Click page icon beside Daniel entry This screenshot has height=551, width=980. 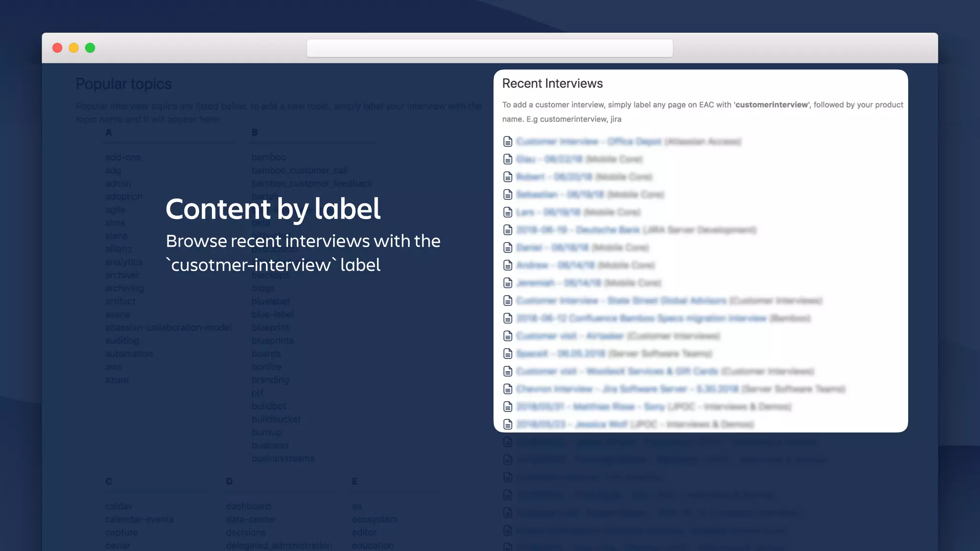(508, 248)
